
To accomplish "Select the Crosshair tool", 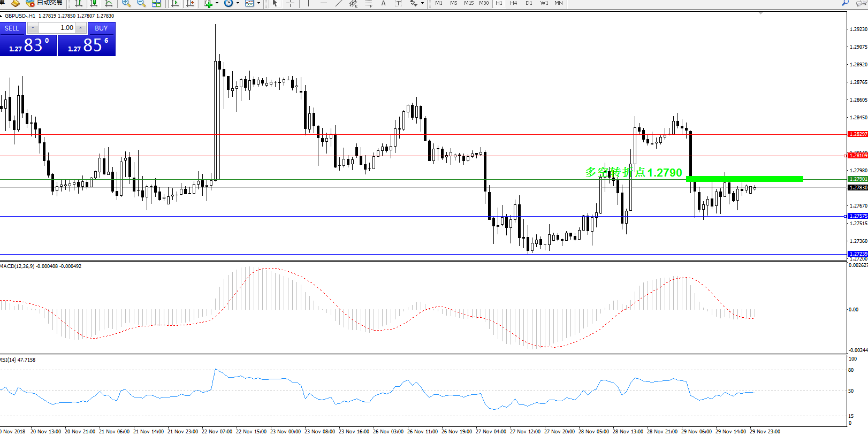I will pyautogui.click(x=290, y=3).
